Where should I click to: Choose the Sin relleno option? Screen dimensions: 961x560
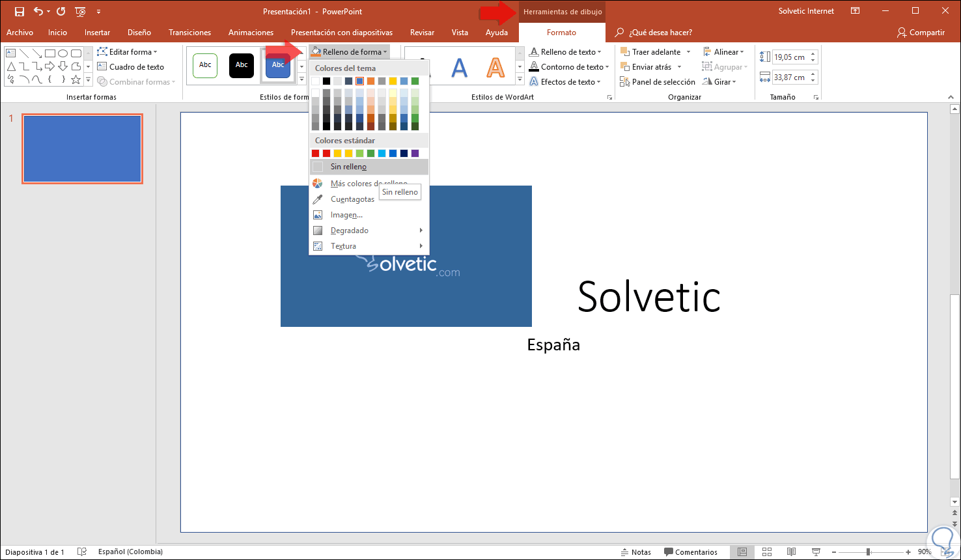pos(348,167)
